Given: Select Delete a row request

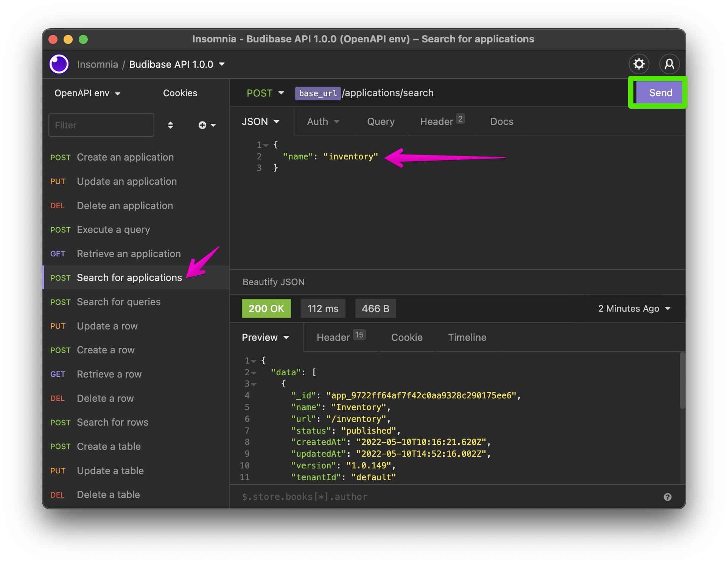Looking at the screenshot, I should (136, 398).
